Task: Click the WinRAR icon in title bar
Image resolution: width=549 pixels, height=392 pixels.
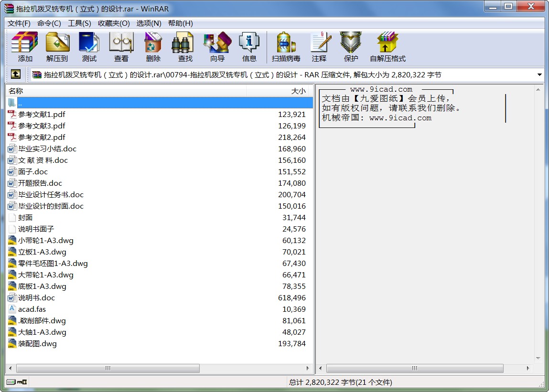Action: [9, 9]
